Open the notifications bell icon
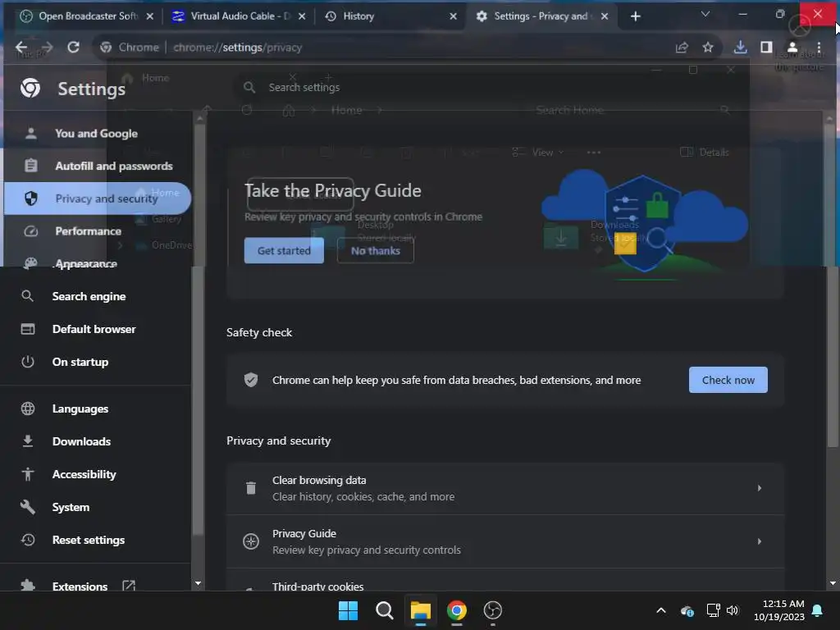 point(817,610)
